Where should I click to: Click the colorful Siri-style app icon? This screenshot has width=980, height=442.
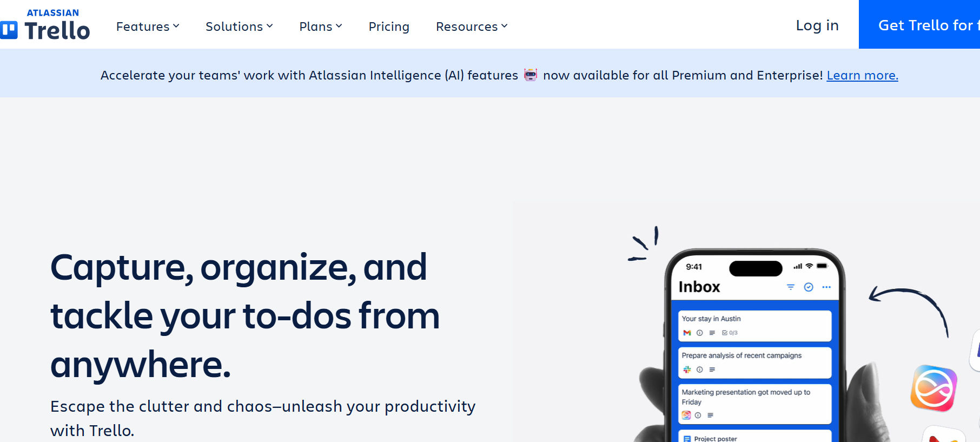934,388
